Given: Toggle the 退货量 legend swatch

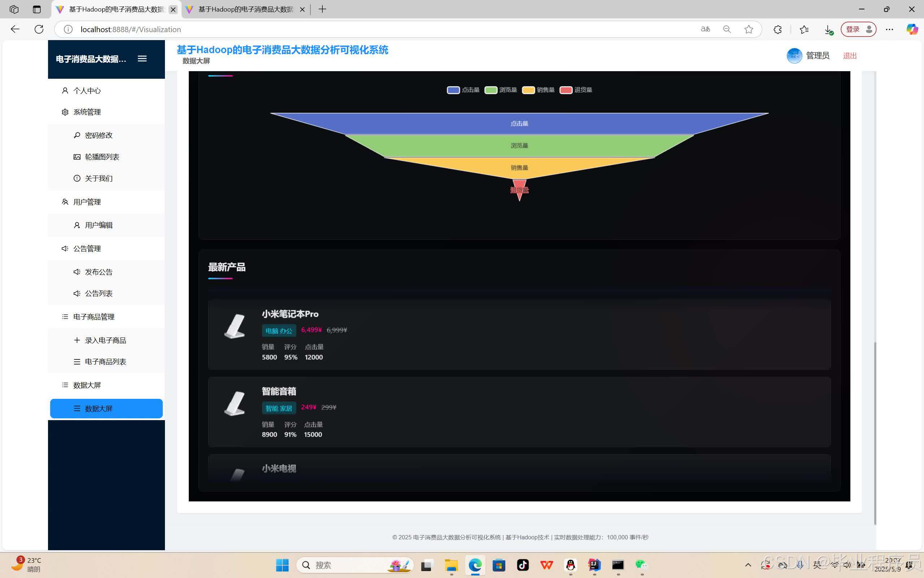Looking at the screenshot, I should pyautogui.click(x=566, y=90).
